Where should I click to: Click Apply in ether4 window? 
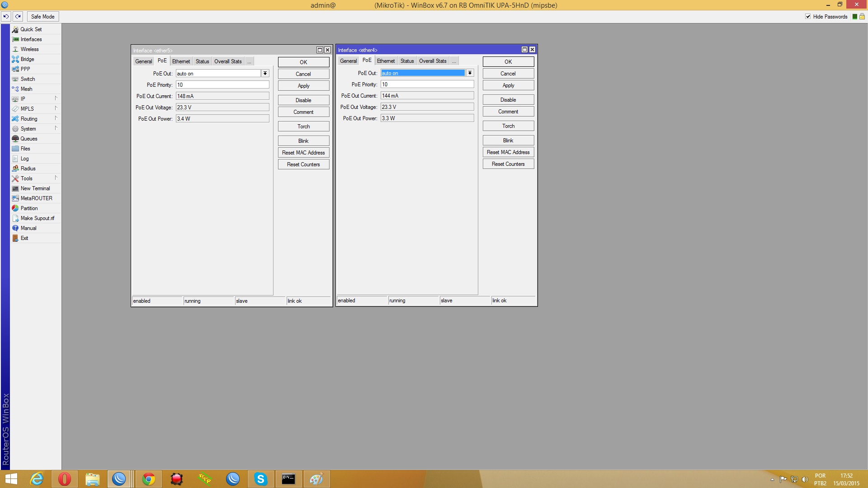coord(508,85)
